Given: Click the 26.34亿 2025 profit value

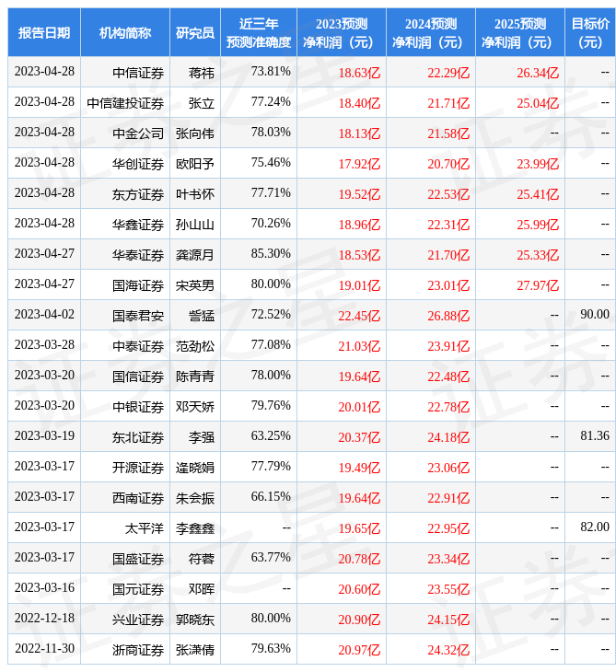Looking at the screenshot, I should click(x=538, y=73).
